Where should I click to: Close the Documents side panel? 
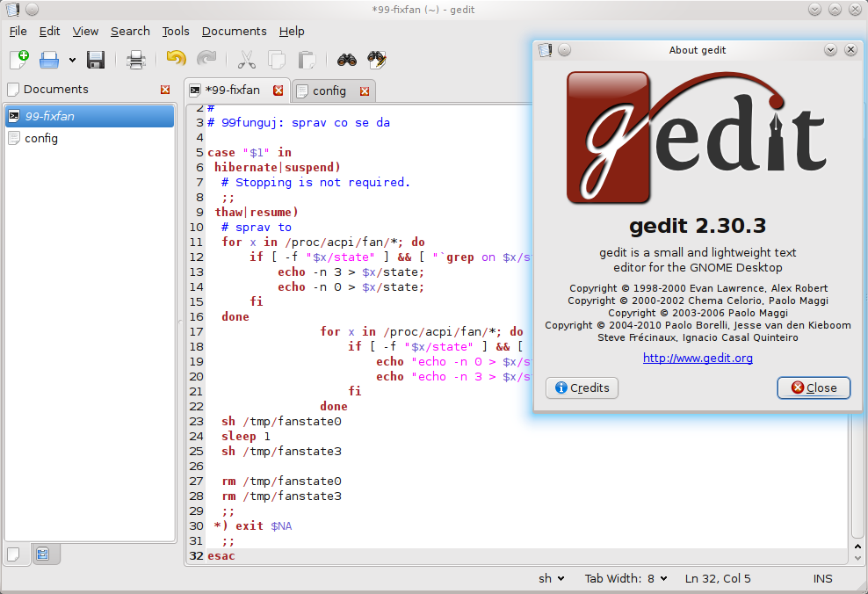pos(165,90)
